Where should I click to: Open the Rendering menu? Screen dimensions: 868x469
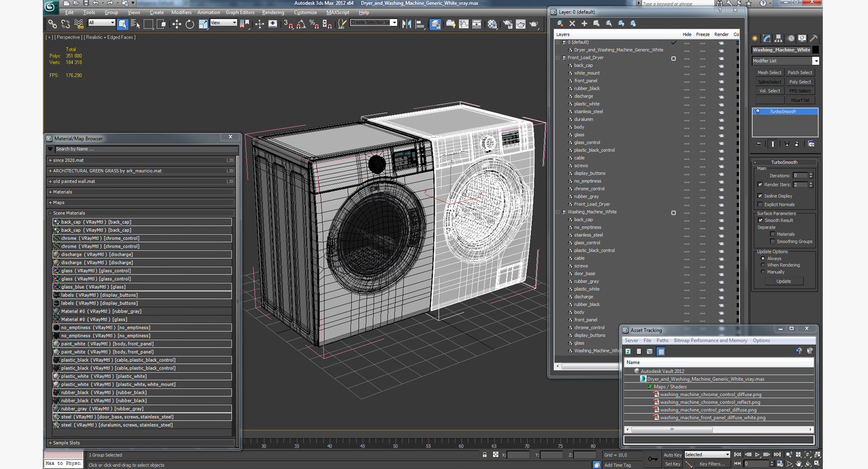pyautogui.click(x=273, y=12)
